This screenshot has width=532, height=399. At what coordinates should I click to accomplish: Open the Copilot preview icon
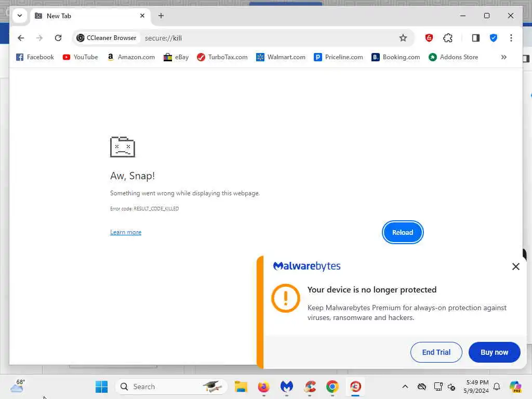coord(515,387)
